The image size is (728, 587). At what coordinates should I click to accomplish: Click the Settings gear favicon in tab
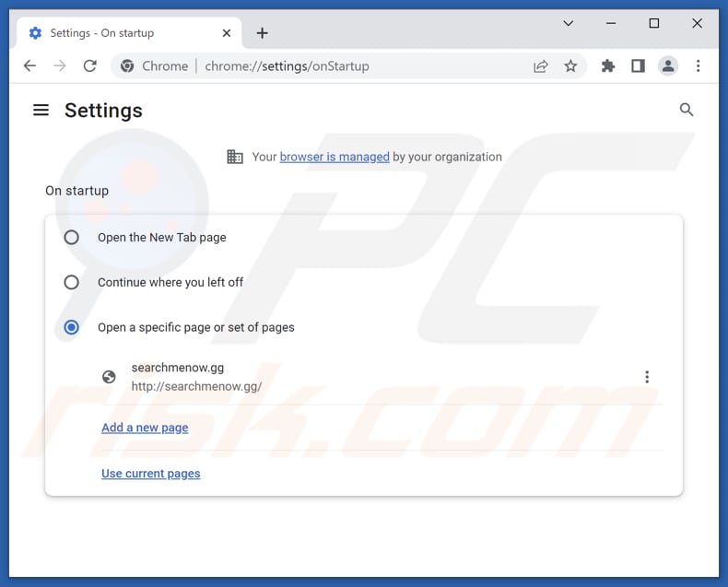pos(35,33)
